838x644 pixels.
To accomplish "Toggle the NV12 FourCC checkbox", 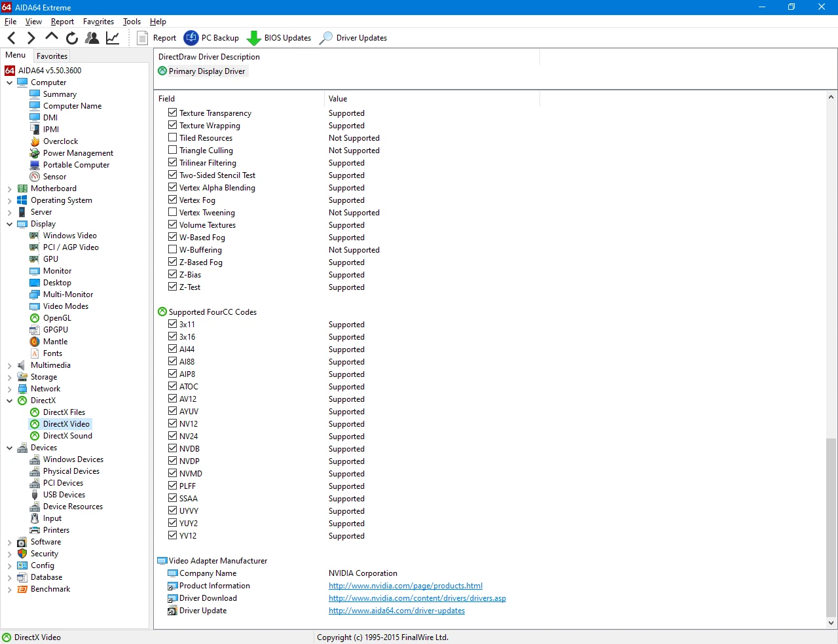I will (173, 423).
